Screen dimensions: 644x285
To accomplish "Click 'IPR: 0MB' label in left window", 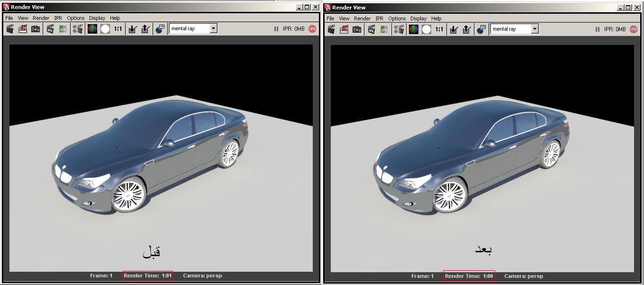I will tap(293, 29).
